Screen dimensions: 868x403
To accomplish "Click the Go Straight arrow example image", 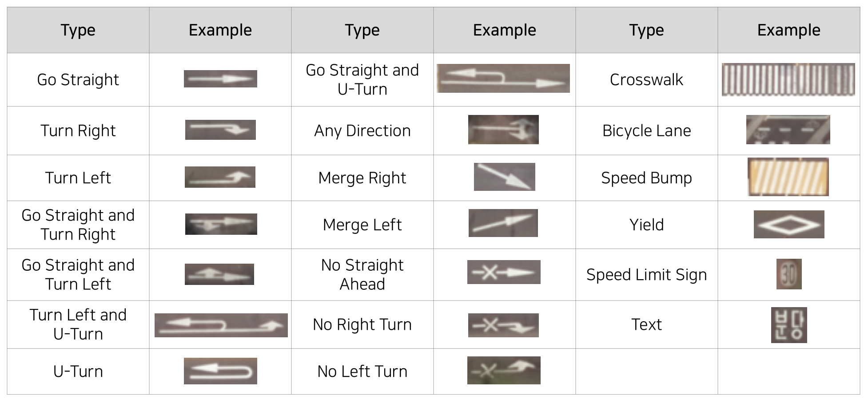I will [x=220, y=79].
